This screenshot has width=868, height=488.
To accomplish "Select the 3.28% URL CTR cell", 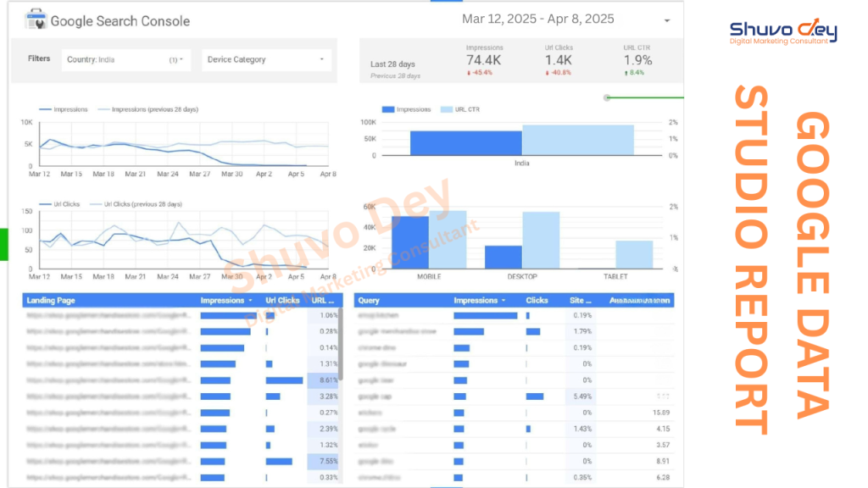I will pyautogui.click(x=323, y=396).
